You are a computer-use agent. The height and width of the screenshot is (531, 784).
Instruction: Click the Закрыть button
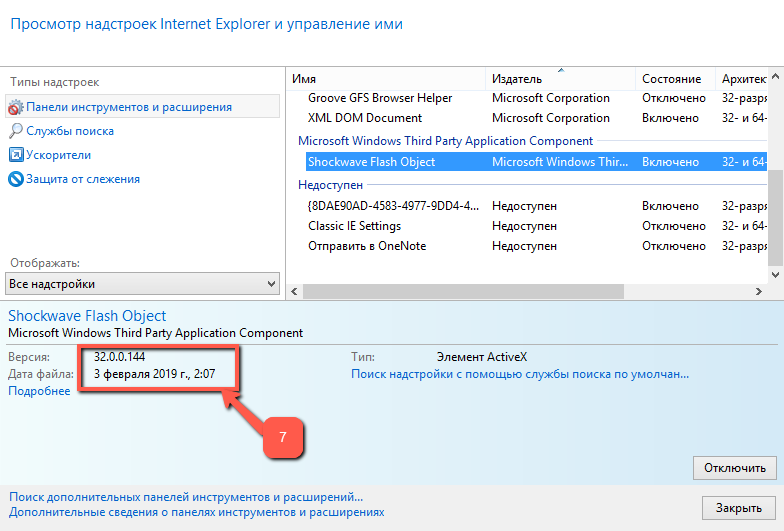[738, 508]
